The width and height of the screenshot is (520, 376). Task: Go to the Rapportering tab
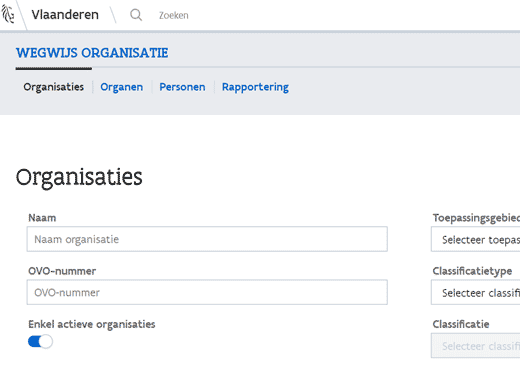click(255, 87)
